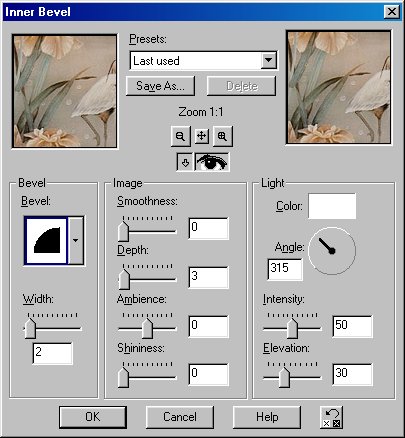Click the Intensity slider

(292, 326)
